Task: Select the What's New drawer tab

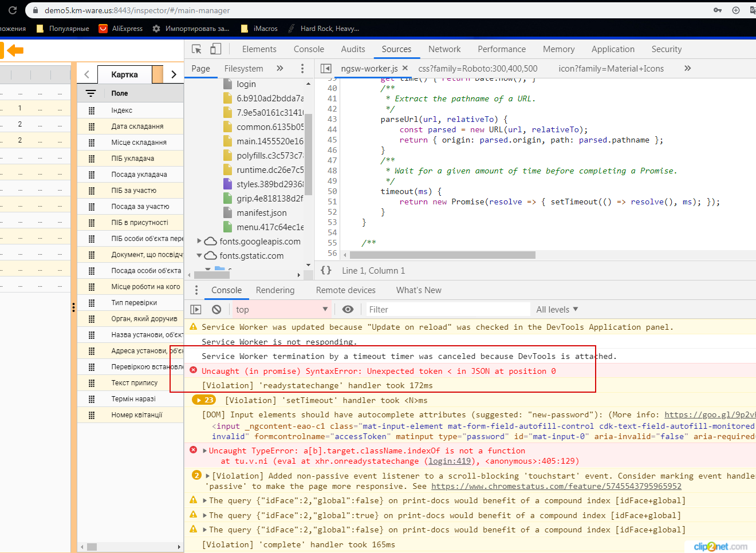Action: pos(419,290)
